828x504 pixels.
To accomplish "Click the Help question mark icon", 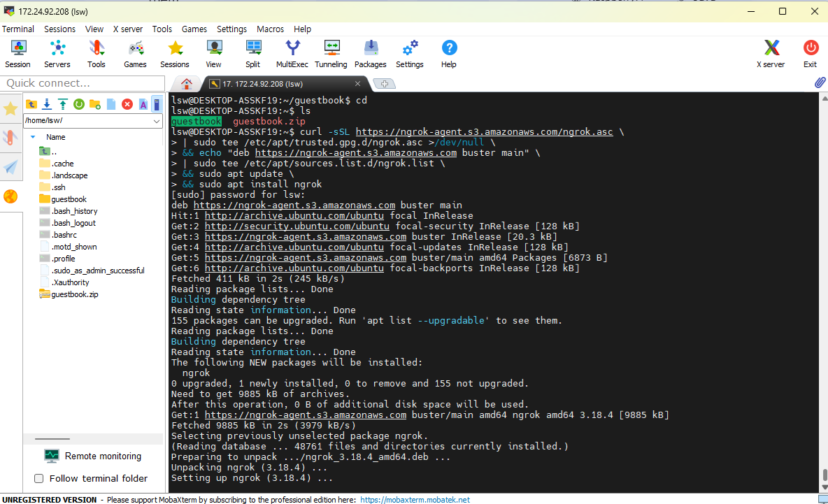I will pyautogui.click(x=449, y=55).
